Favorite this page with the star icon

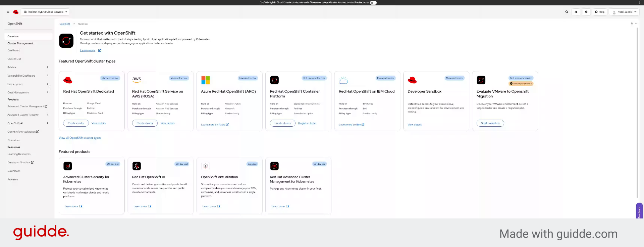pos(632,24)
